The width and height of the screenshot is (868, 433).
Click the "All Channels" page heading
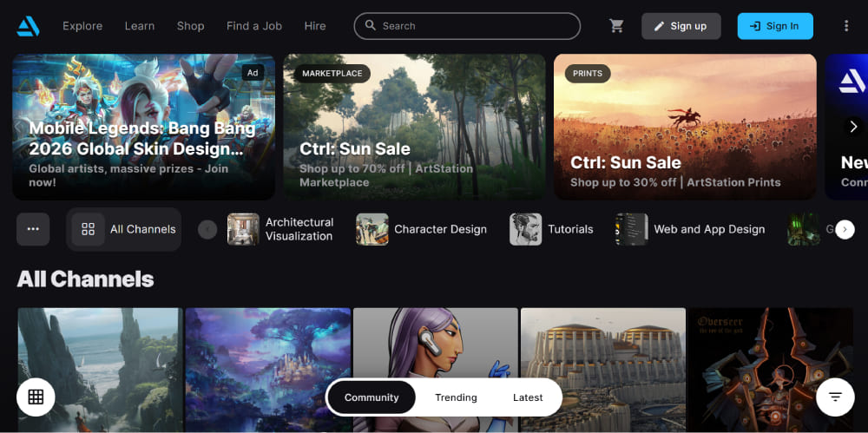point(85,279)
